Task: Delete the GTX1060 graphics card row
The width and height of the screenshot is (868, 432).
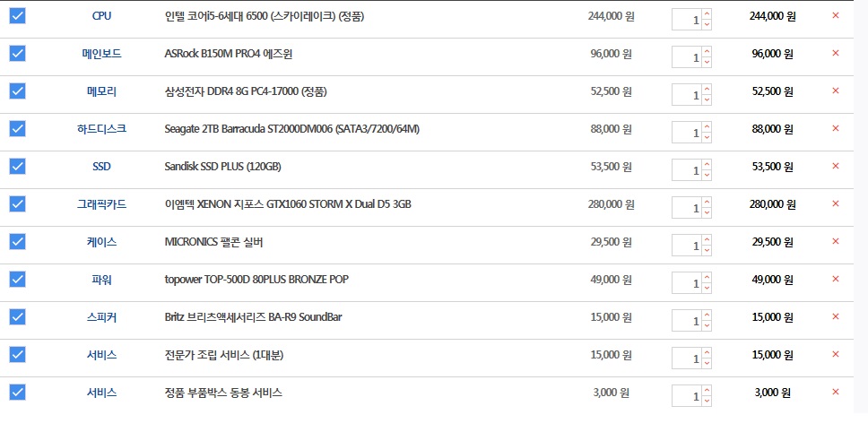Action: pos(836,203)
